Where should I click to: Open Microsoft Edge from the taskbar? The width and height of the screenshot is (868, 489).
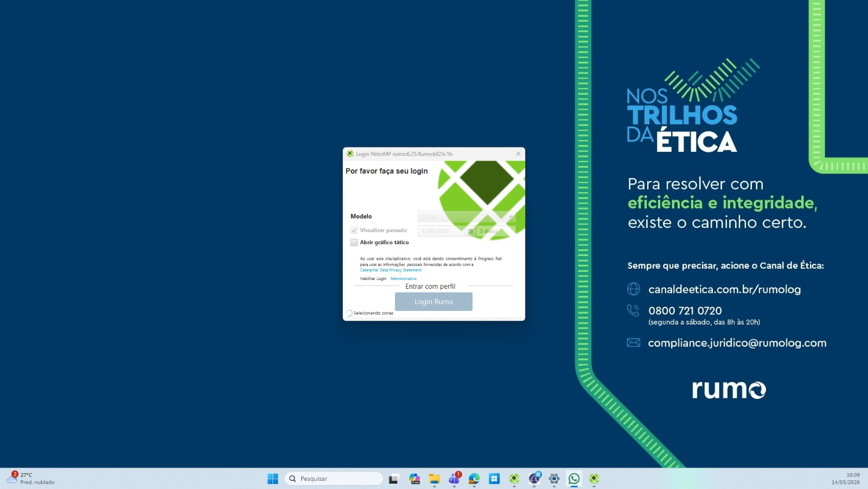click(x=474, y=479)
